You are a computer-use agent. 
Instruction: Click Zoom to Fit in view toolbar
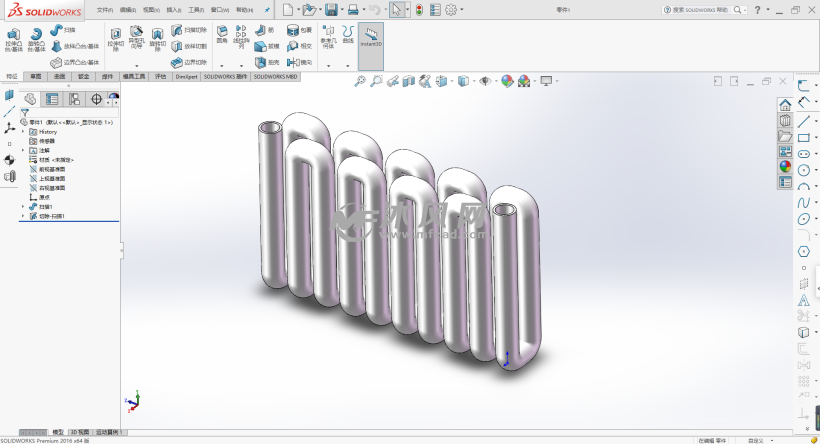(x=360, y=81)
